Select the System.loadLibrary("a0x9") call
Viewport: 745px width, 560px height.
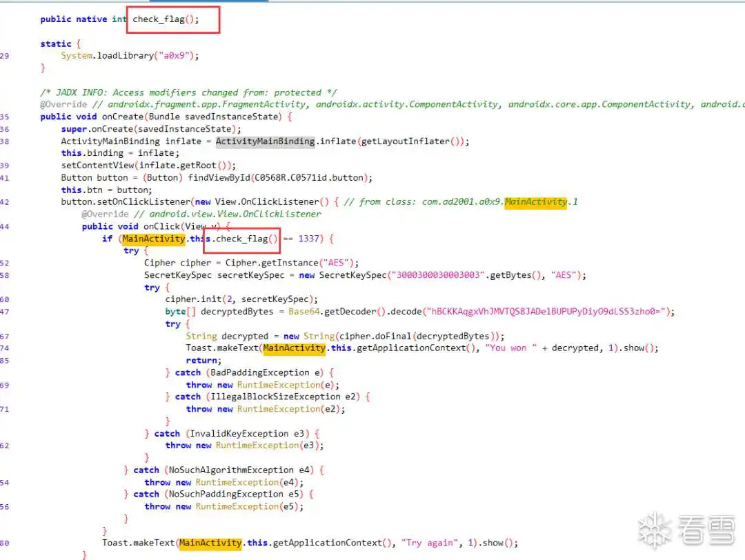coord(130,56)
